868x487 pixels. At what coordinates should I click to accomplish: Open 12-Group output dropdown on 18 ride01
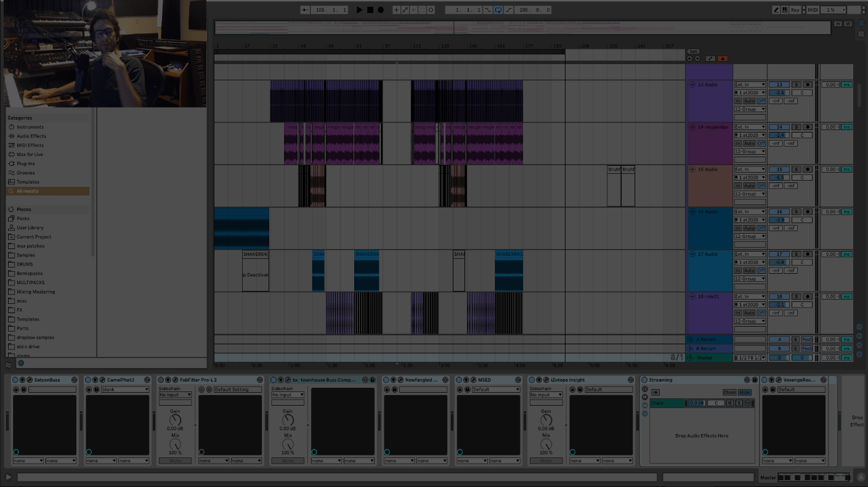tap(750, 321)
